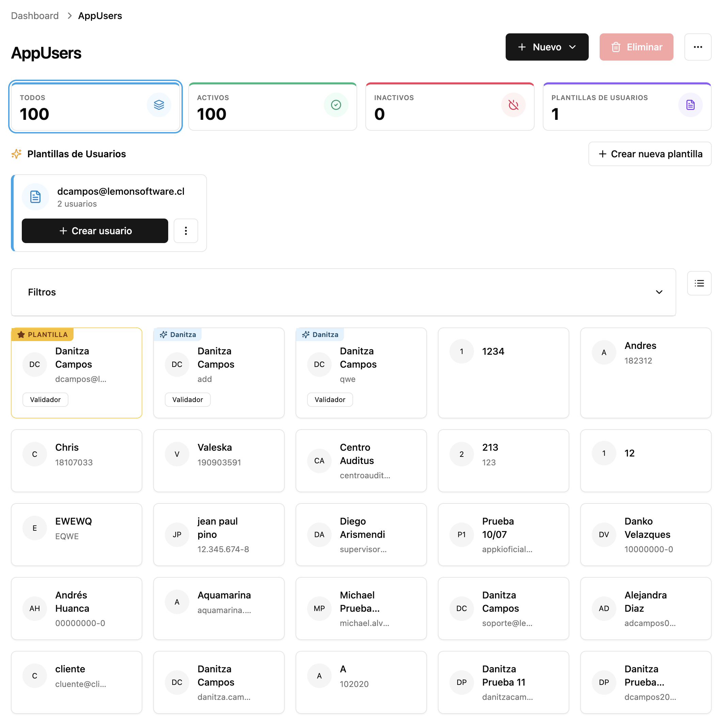Image resolution: width=728 pixels, height=721 pixels.
Task: Click the Chris avatar C
Action: tap(35, 454)
